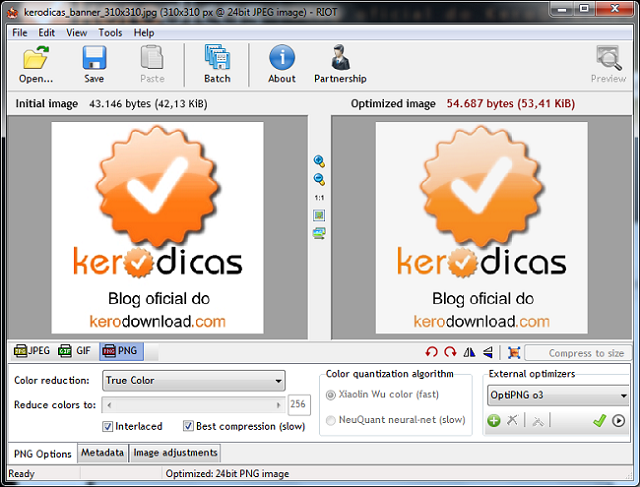Click the 'Ready' status bar text
This screenshot has width=640, height=487.
click(22, 474)
